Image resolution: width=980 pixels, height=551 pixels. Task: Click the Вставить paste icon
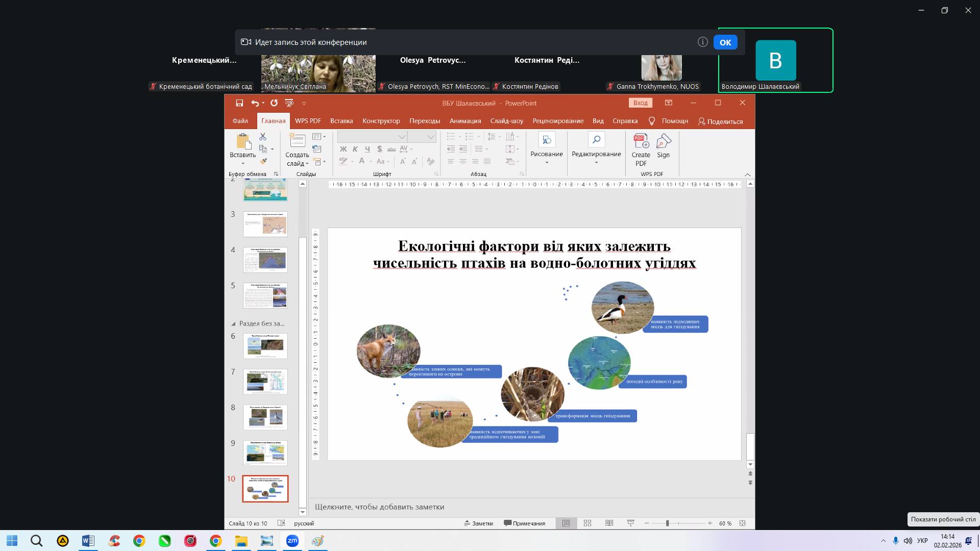click(243, 142)
